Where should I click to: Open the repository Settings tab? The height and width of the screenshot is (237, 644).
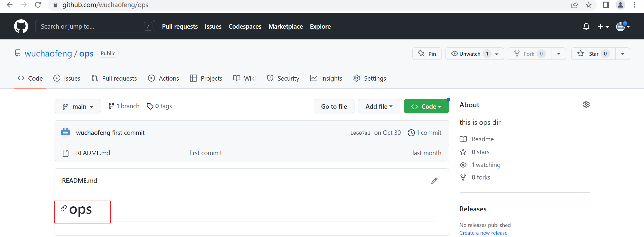370,78
